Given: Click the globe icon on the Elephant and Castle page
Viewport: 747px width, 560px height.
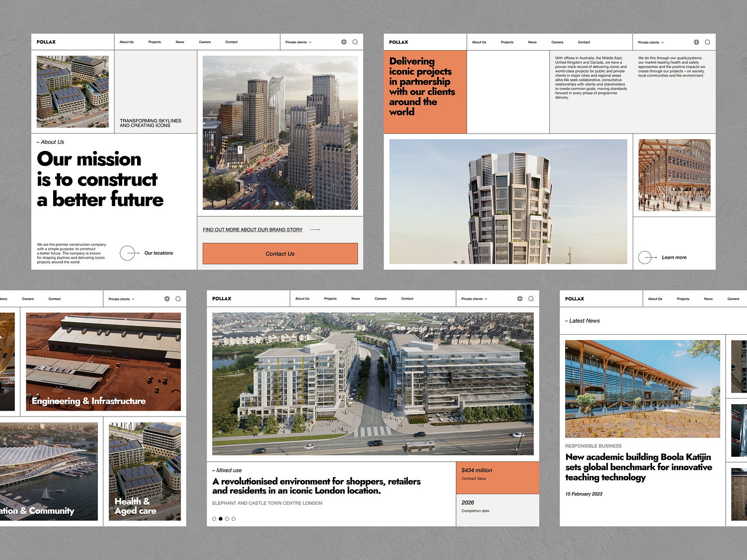Looking at the screenshot, I should tap(520, 298).
